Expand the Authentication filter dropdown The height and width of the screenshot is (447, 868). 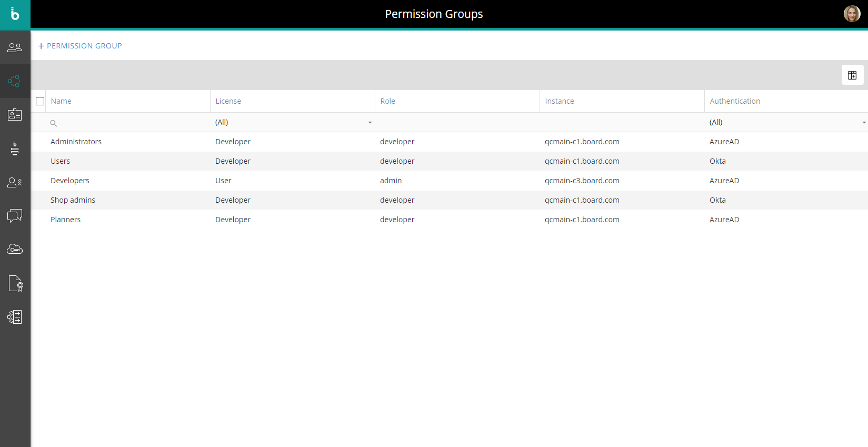click(863, 123)
